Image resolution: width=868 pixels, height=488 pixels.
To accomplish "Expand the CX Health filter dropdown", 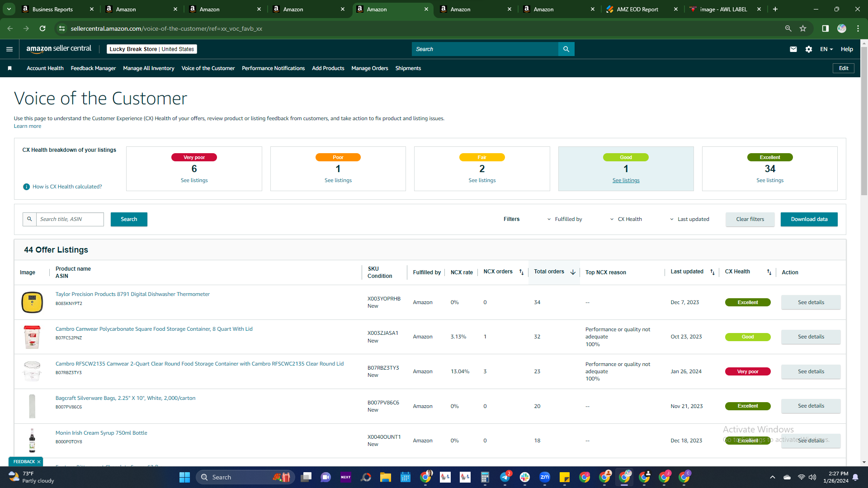I will 626,219.
